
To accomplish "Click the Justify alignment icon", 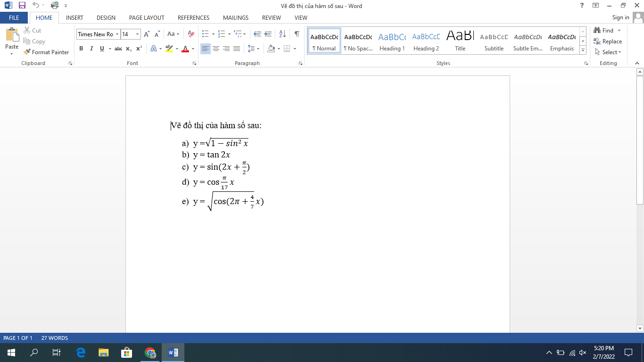I will pos(237,49).
